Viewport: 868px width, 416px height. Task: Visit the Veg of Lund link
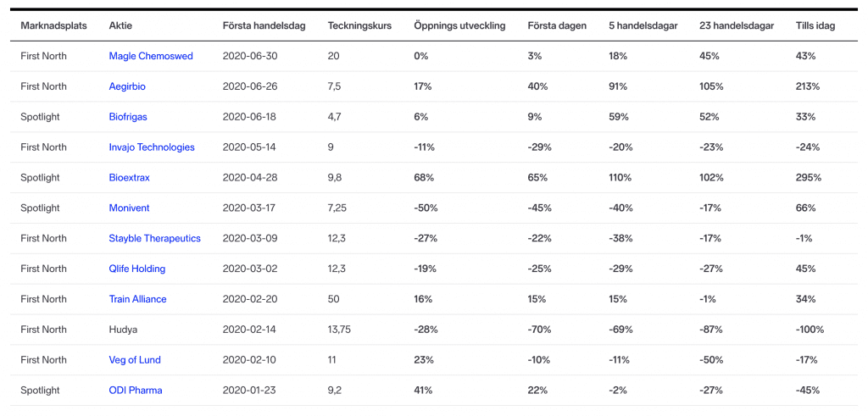coord(135,360)
